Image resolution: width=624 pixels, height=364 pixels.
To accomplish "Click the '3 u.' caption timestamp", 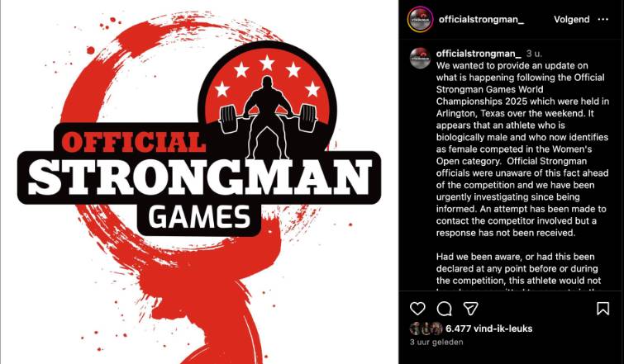I will tap(534, 54).
